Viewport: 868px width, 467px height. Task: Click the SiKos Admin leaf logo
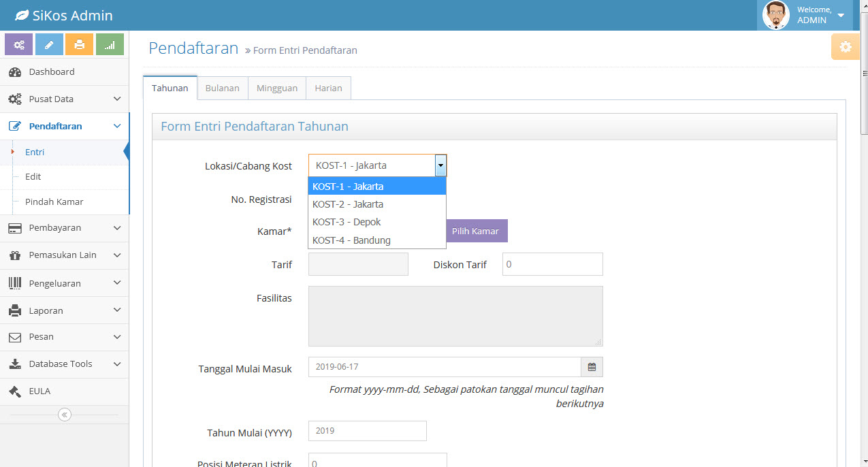22,15
